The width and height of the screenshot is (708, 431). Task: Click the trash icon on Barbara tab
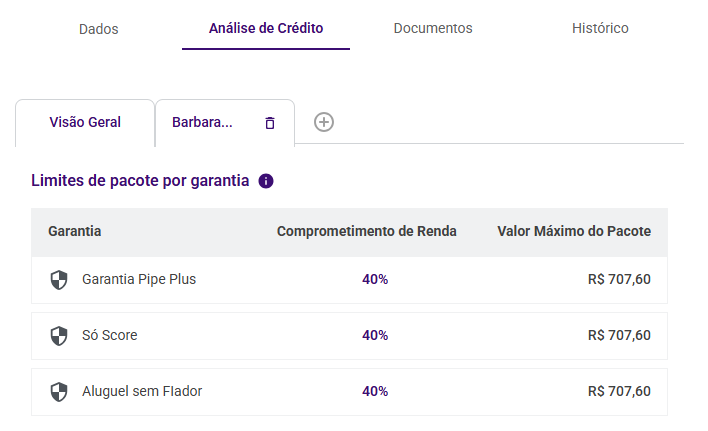point(269,123)
